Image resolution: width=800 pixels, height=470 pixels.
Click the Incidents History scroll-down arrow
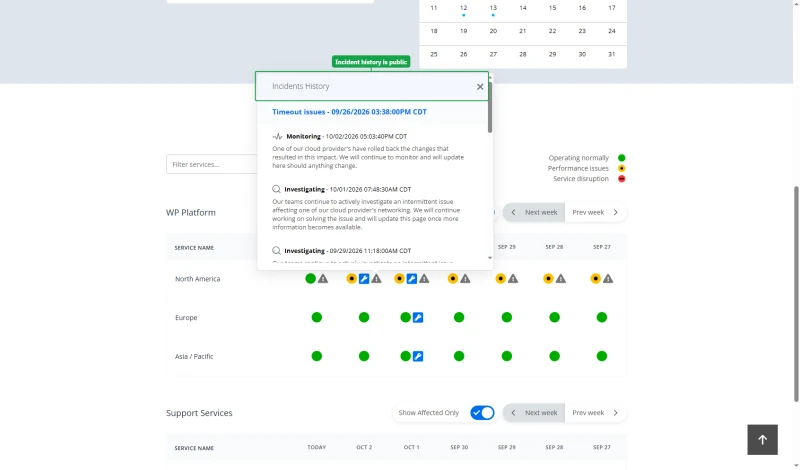490,258
